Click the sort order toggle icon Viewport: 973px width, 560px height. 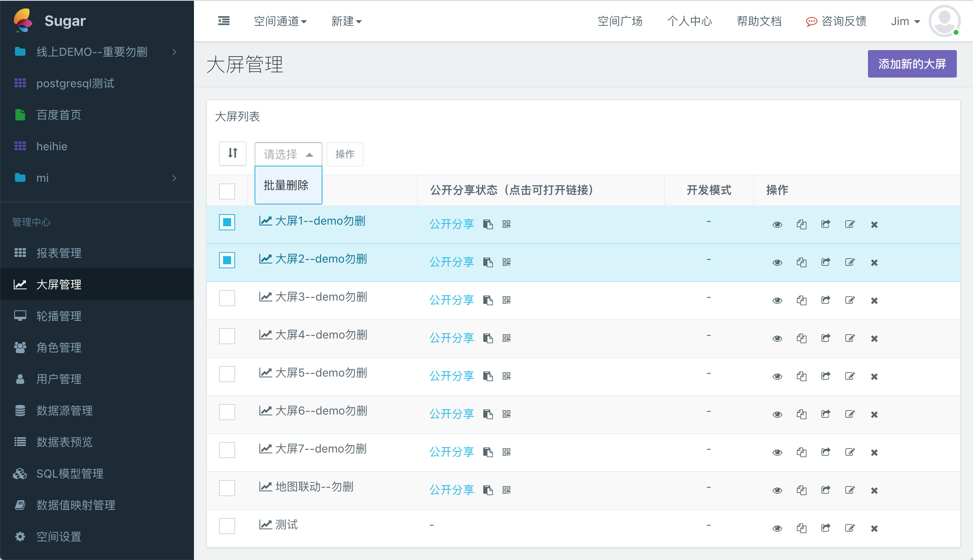point(232,153)
